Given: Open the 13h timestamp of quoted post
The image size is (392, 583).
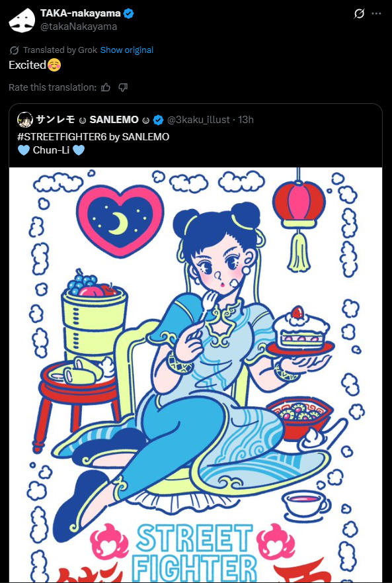Looking at the screenshot, I should (246, 120).
